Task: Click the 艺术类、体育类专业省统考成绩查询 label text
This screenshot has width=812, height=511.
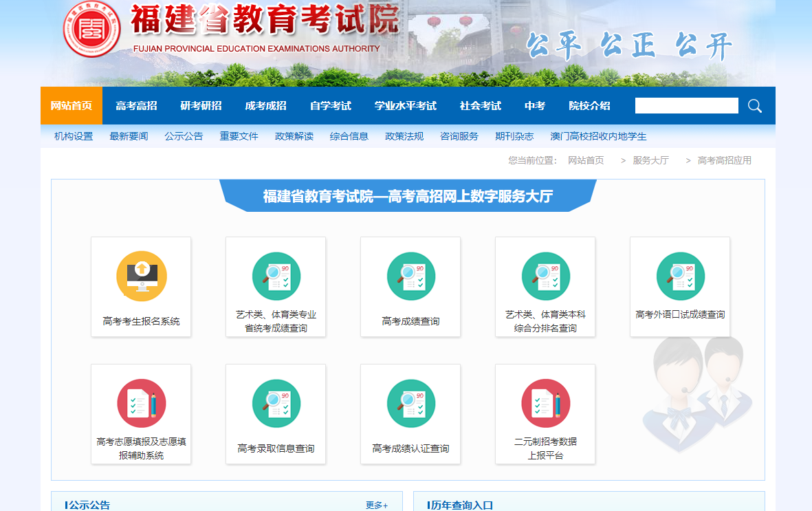Action: coord(276,321)
